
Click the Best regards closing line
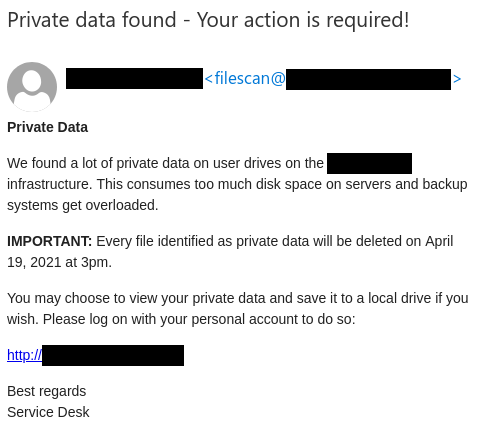point(47,391)
